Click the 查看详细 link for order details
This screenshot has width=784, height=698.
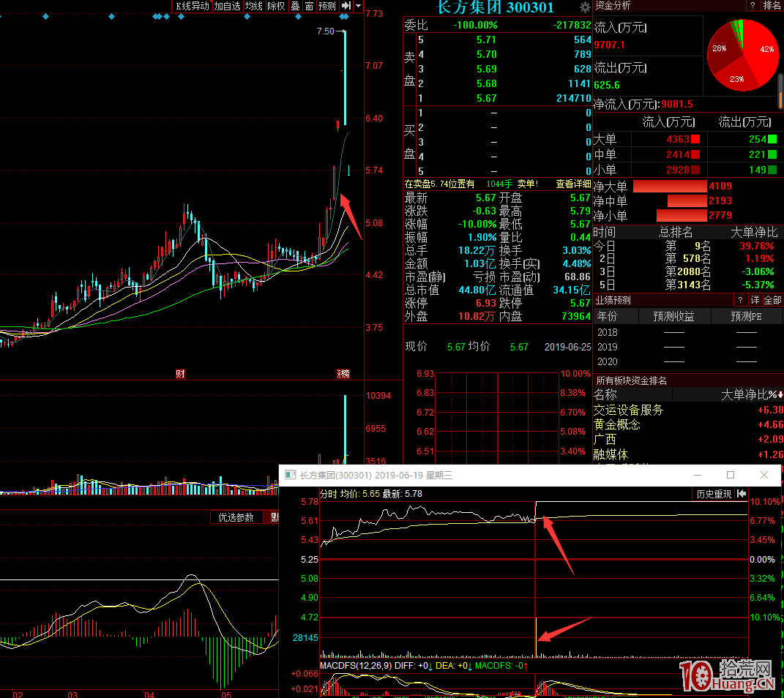click(573, 184)
